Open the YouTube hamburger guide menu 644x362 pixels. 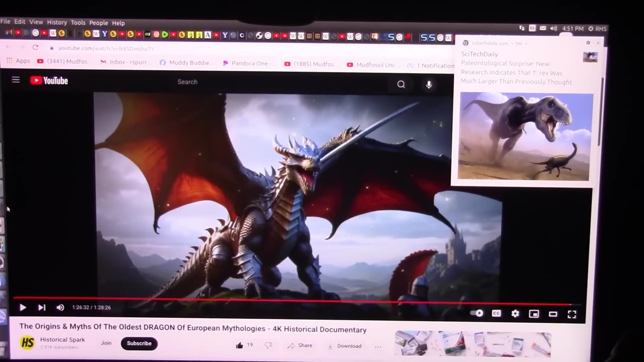tap(16, 80)
